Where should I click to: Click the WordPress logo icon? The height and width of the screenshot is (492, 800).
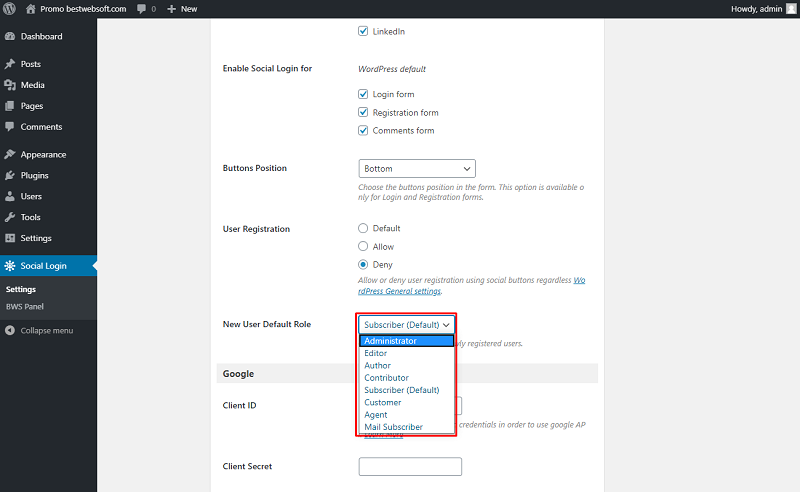tap(9, 9)
